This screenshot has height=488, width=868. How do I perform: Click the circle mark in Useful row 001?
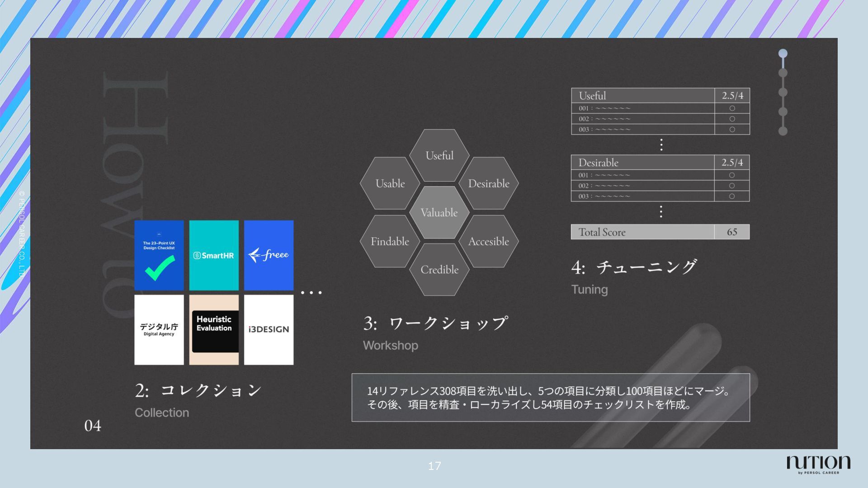pos(732,108)
